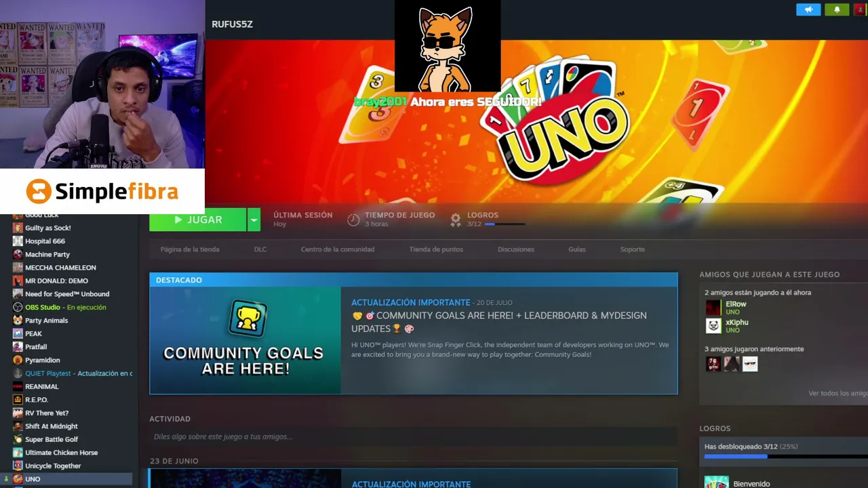The height and width of the screenshot is (488, 868).
Task: Select the Pratfall game icon
Action: click(x=18, y=347)
